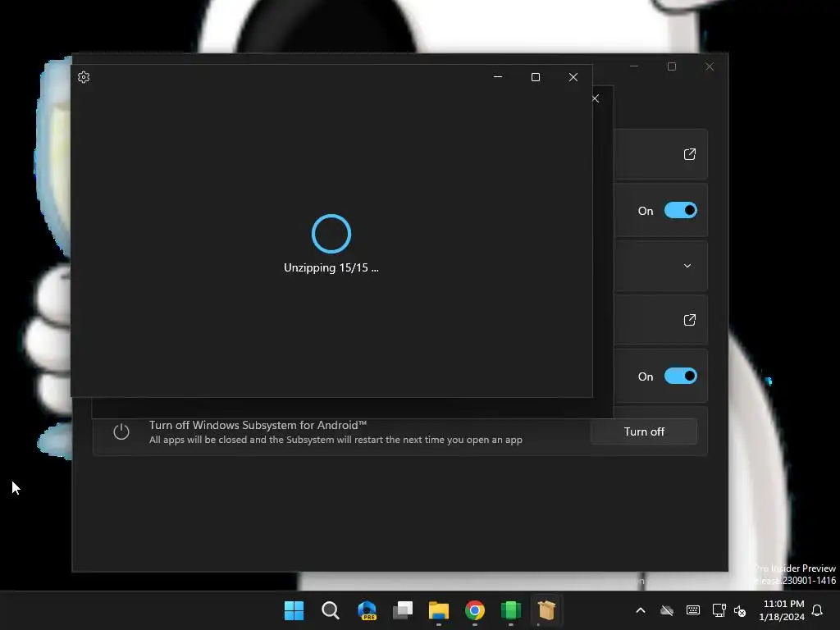Screen dimensions: 840x630
Task: Expand the chevron dropdown row in WSA settings
Action: 687,266
